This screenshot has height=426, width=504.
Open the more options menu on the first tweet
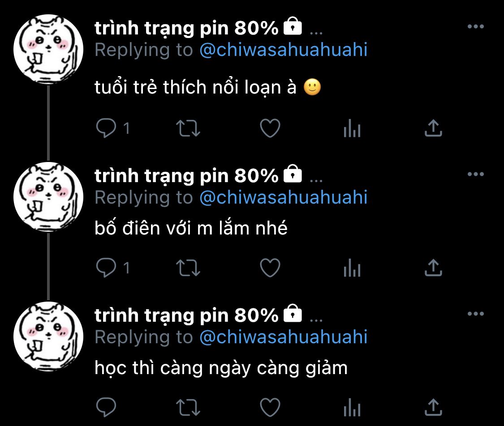pos(476,26)
